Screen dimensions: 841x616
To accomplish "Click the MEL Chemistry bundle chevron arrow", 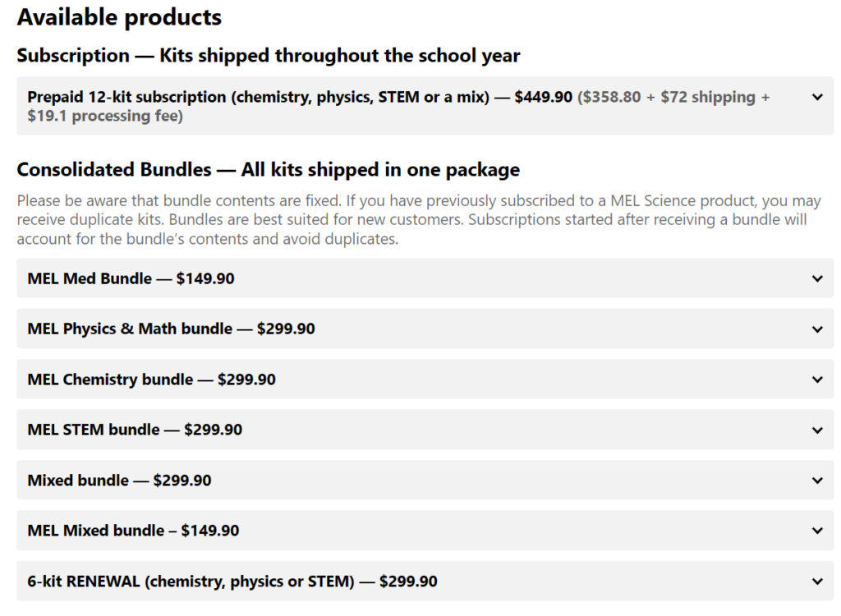I will [817, 379].
